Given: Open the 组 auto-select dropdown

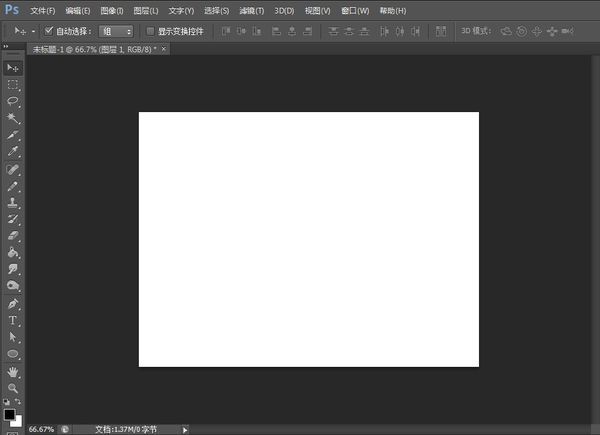Looking at the screenshot, I should [116, 31].
